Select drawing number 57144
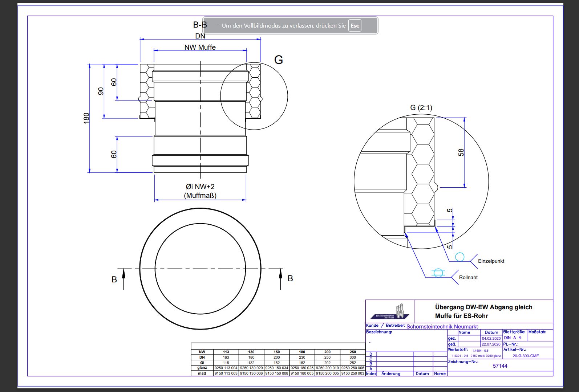Image resolution: width=579 pixels, height=392 pixels. point(500,366)
